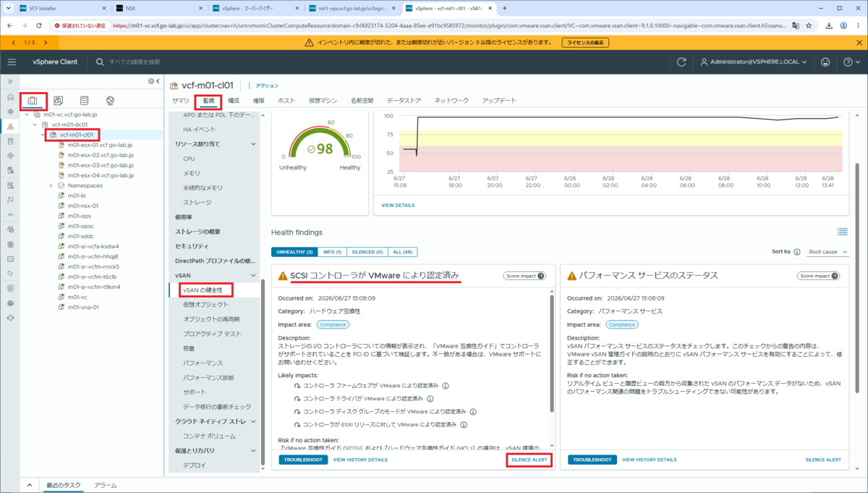Image resolution: width=868 pixels, height=493 pixels.
Task: Collapse the vcf-m01-dc01 datacenter node
Action: click(x=35, y=125)
